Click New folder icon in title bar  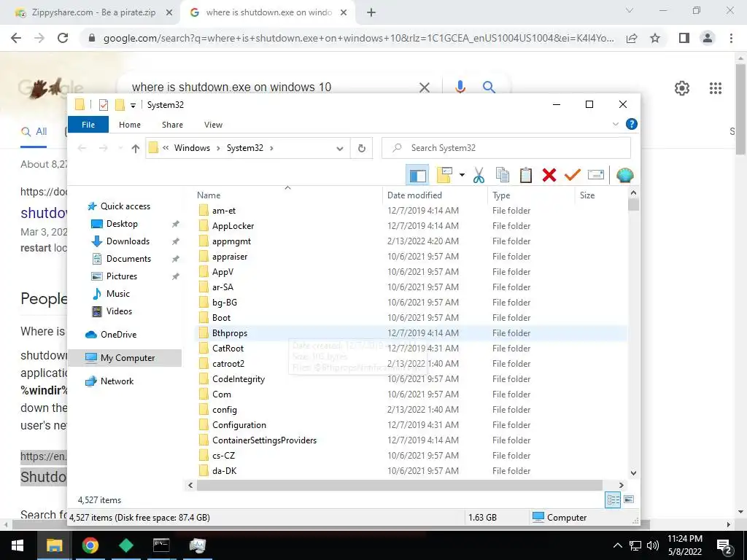coord(120,105)
